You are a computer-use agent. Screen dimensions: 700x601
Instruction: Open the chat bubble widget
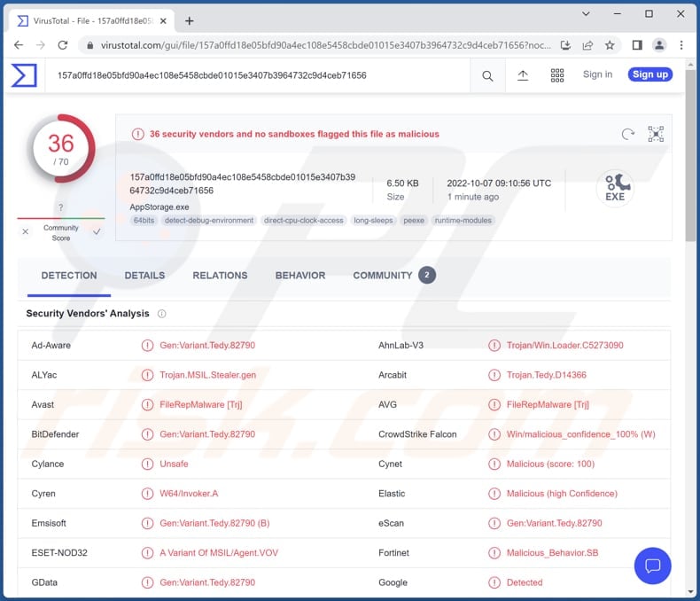[x=653, y=566]
